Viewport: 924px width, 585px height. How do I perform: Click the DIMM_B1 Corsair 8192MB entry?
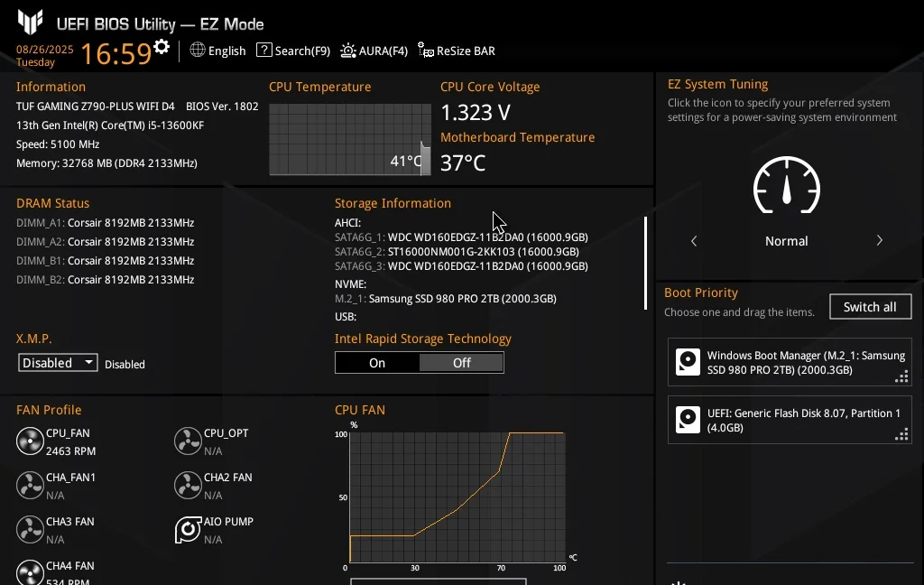[x=106, y=261]
